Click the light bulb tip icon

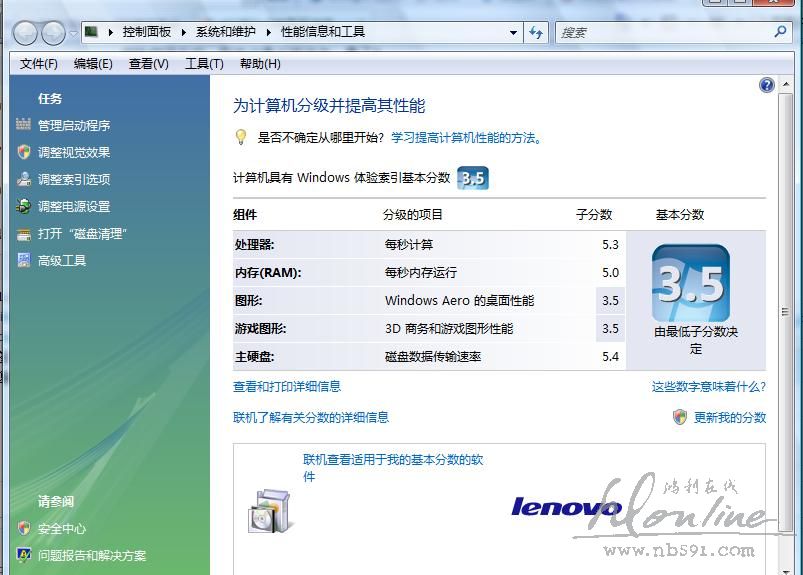tap(241, 137)
